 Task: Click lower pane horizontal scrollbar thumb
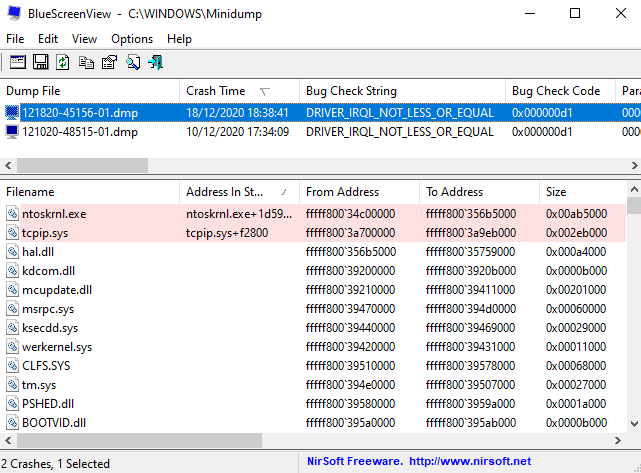click(139, 440)
